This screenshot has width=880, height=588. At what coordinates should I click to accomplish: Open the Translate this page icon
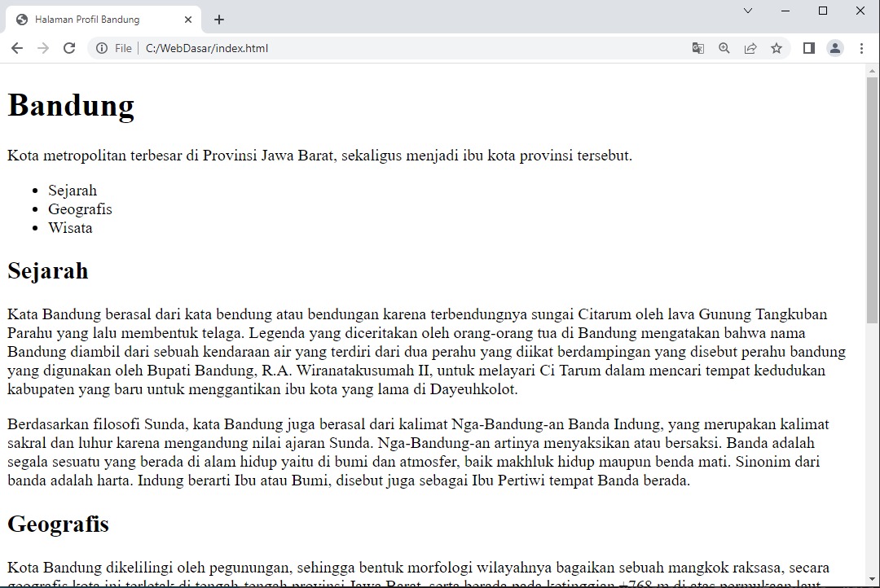point(698,48)
